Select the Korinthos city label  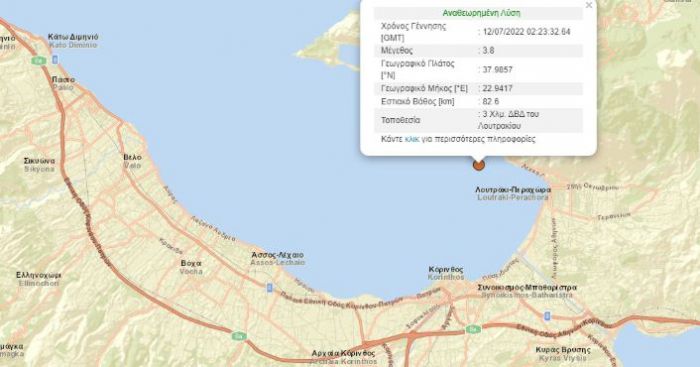(446, 273)
